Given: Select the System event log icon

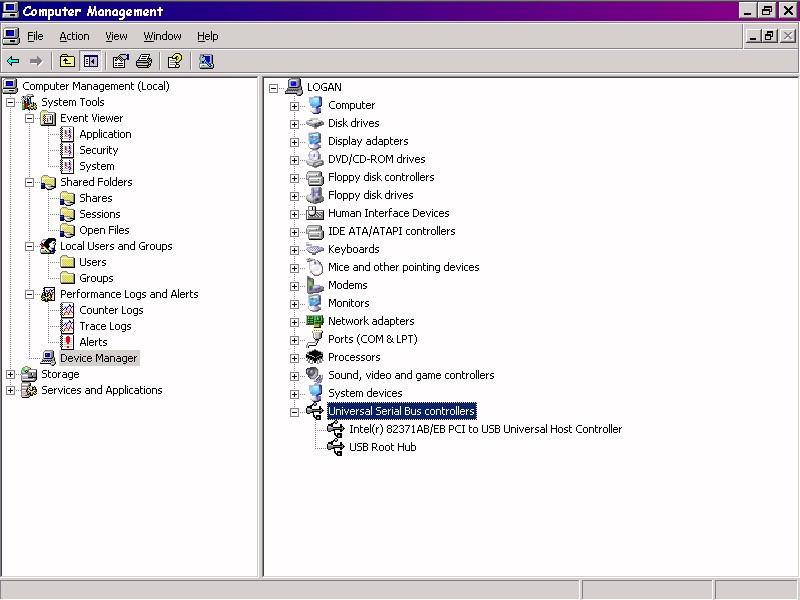Looking at the screenshot, I should 67,166.
